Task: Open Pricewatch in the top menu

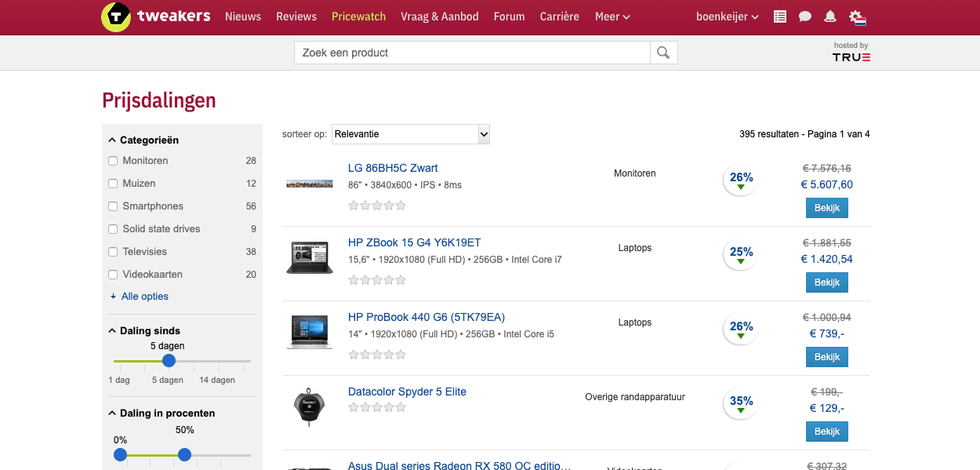Action: point(359,17)
